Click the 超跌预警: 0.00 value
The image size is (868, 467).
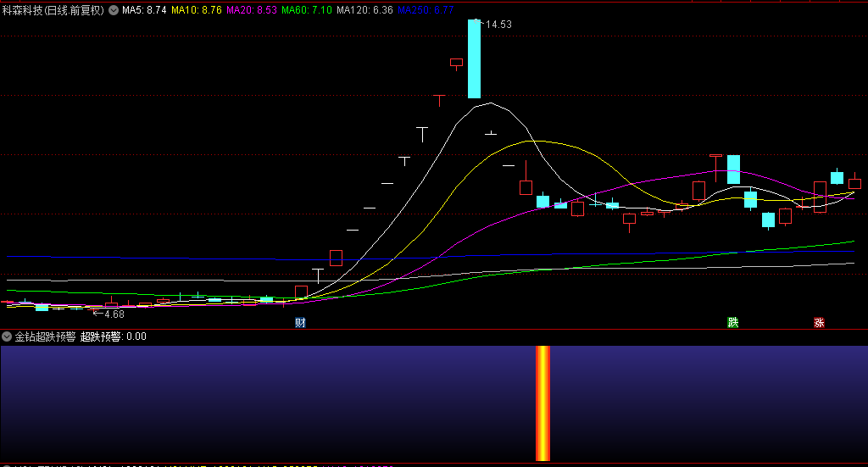(x=114, y=336)
